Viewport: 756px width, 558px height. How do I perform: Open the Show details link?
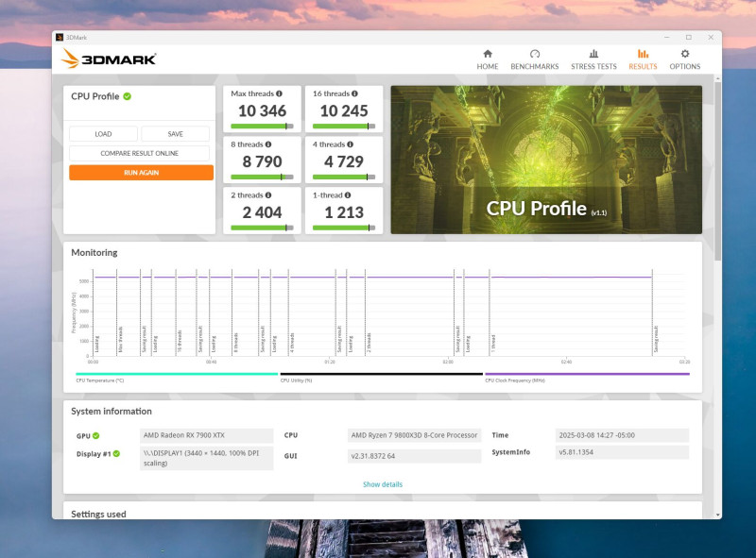(383, 484)
